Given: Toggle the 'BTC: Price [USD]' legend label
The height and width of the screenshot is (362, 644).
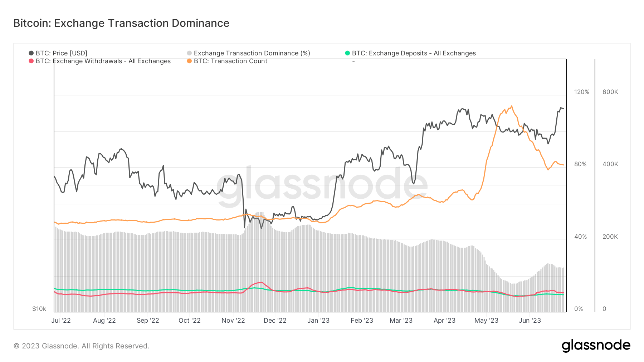Looking at the screenshot, I should (x=62, y=53).
